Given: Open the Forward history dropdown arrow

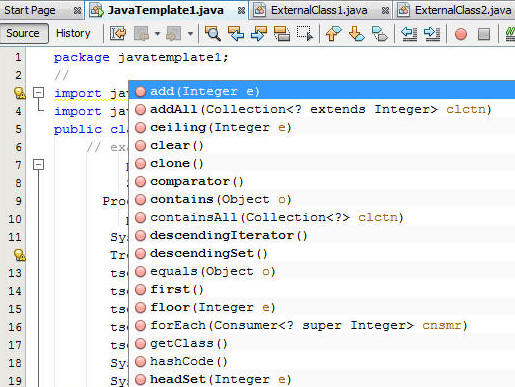Looking at the screenshot, I should coord(190,34).
